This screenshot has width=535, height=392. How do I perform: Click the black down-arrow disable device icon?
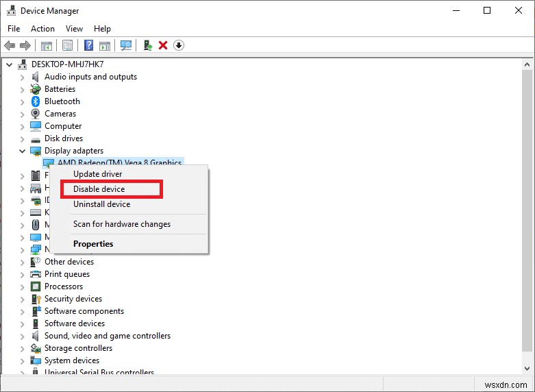click(179, 45)
